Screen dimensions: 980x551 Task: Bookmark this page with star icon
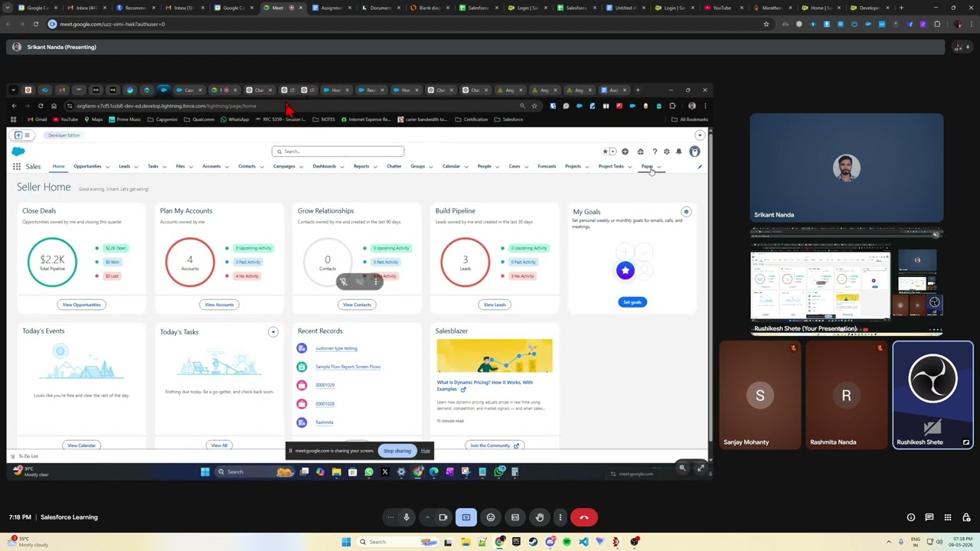pos(766,24)
